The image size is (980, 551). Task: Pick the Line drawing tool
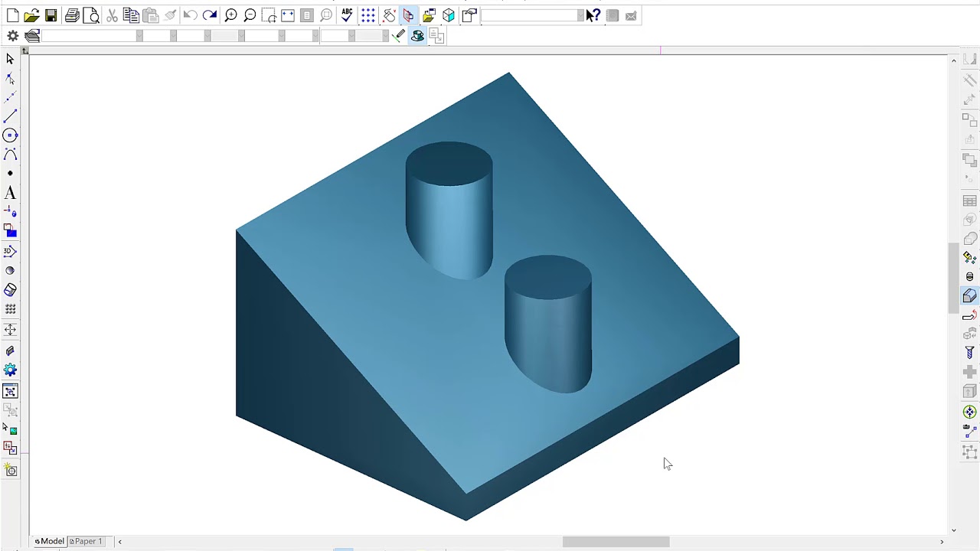10,116
